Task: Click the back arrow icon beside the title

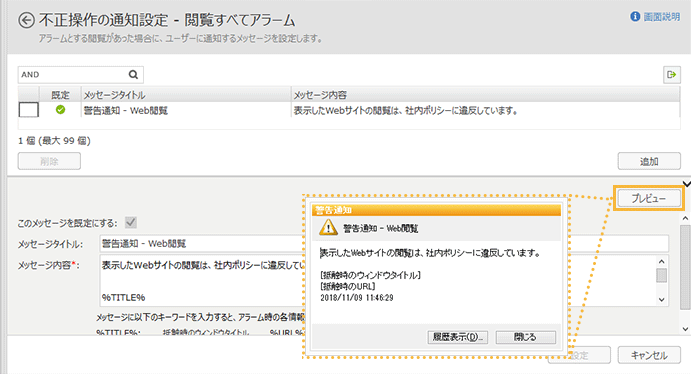Action: pos(26,20)
